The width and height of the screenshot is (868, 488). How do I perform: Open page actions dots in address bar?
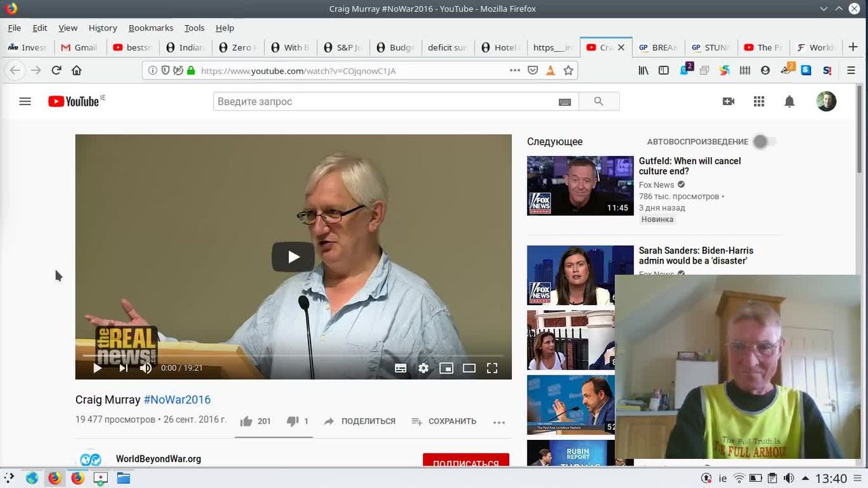(x=515, y=70)
